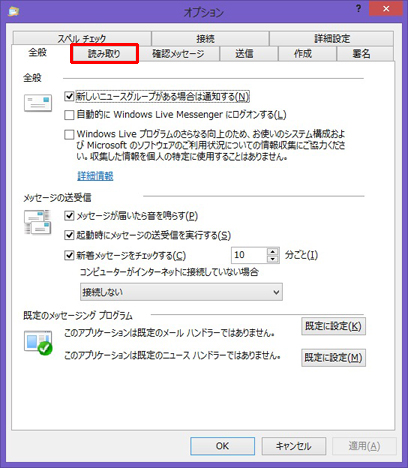Close the オプション dialog
The image size is (408, 468).
pos(386,9)
